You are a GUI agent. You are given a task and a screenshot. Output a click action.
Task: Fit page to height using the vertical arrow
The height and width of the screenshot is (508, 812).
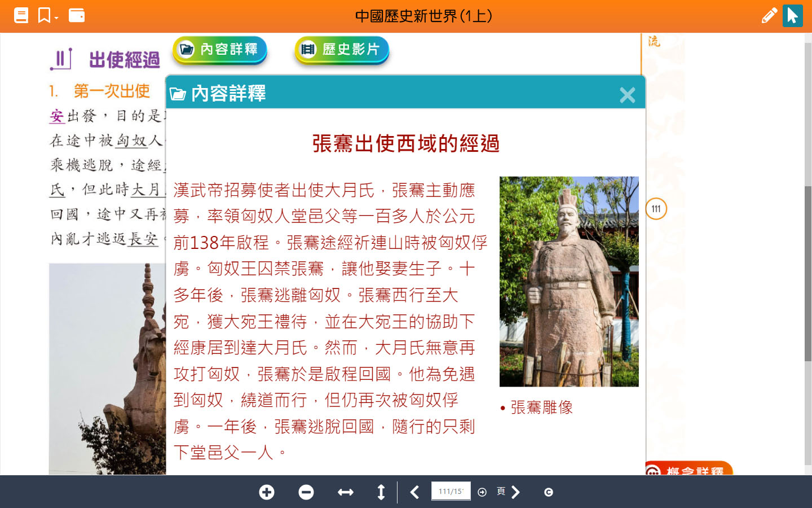coord(381,492)
